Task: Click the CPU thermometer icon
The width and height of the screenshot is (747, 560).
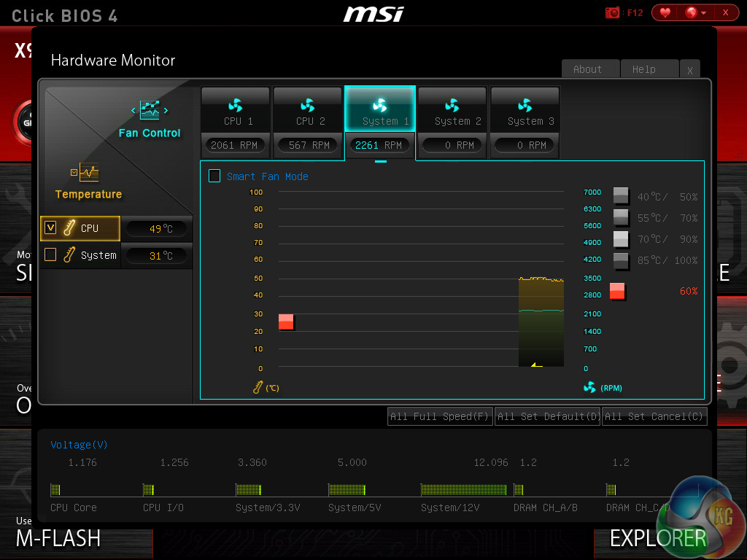Action: pos(69,228)
